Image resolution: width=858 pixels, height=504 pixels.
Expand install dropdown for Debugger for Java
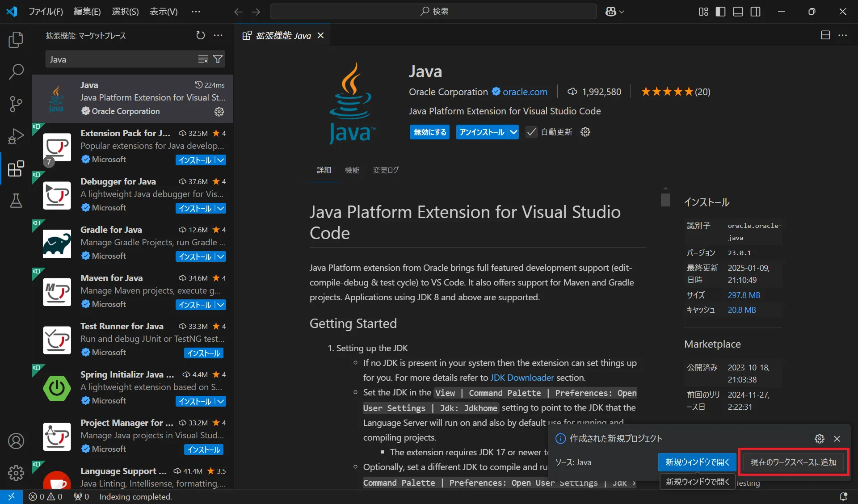coord(220,208)
